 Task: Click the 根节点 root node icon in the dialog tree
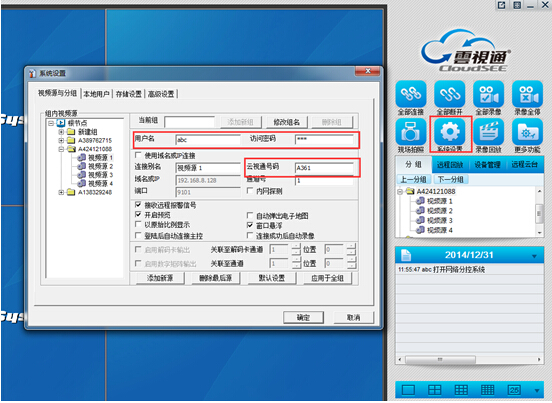(61, 123)
